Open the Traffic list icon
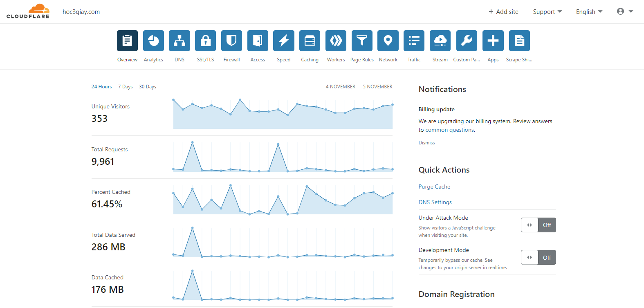644x308 pixels. point(414,41)
